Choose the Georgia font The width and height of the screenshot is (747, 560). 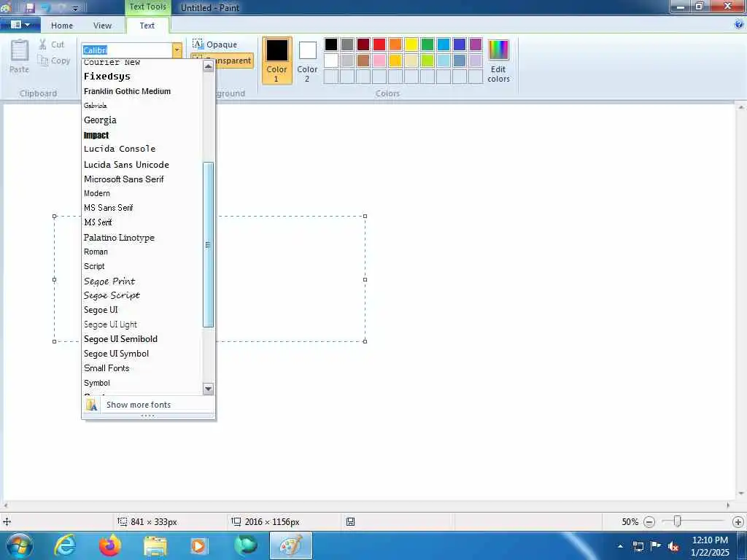[142, 120]
